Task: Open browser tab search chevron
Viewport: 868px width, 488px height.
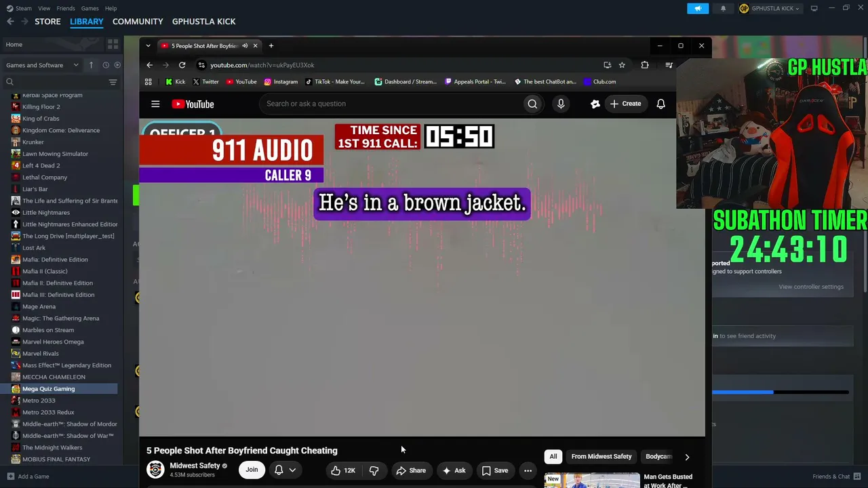Action: point(148,46)
